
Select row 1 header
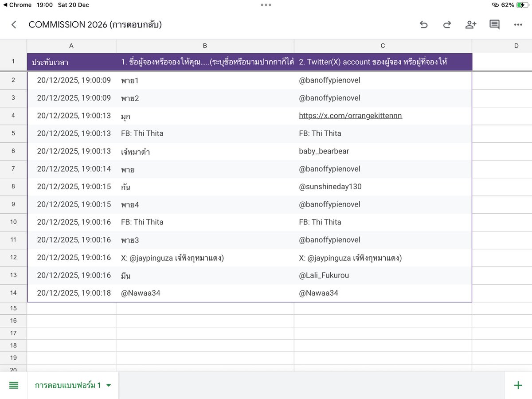pyautogui.click(x=13, y=62)
